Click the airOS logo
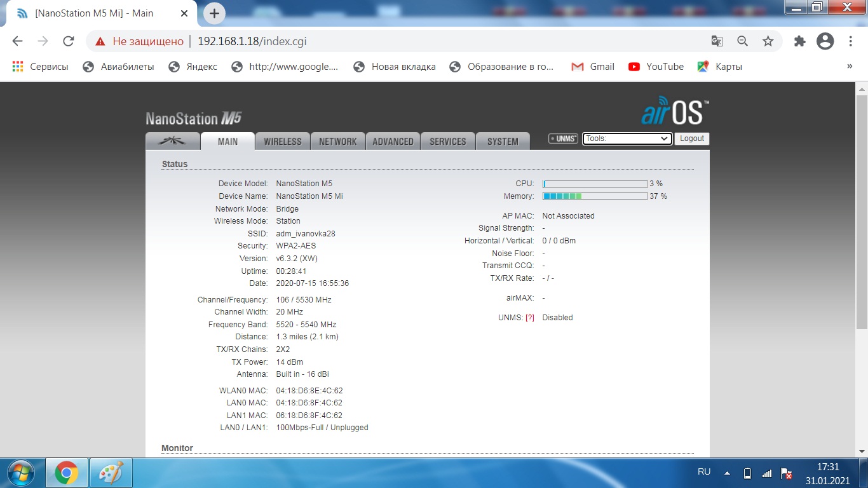The height and width of the screenshot is (488, 868). coord(675,111)
